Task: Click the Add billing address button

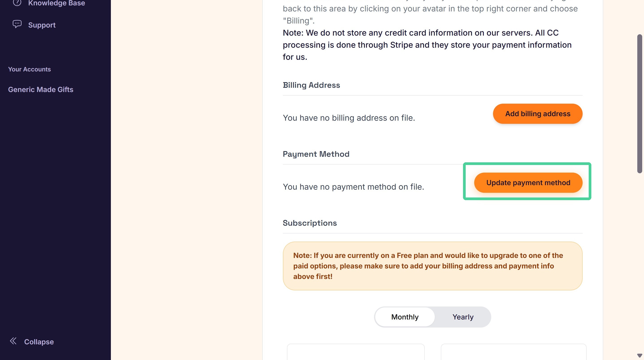Action: [x=538, y=114]
